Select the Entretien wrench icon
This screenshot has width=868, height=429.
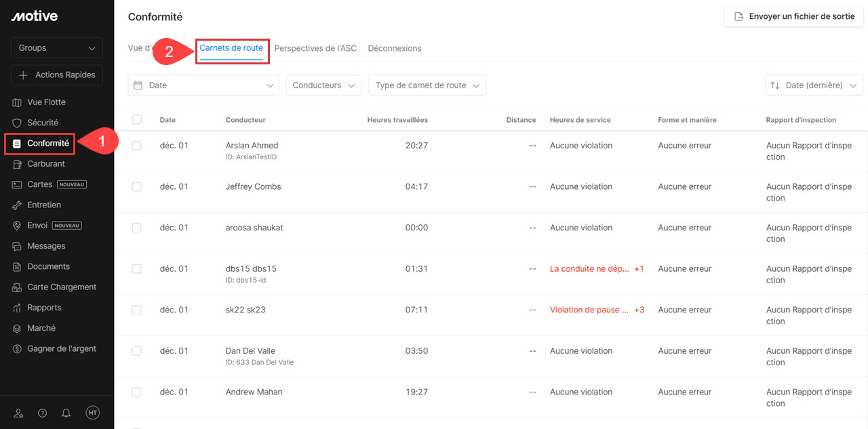[x=18, y=205]
